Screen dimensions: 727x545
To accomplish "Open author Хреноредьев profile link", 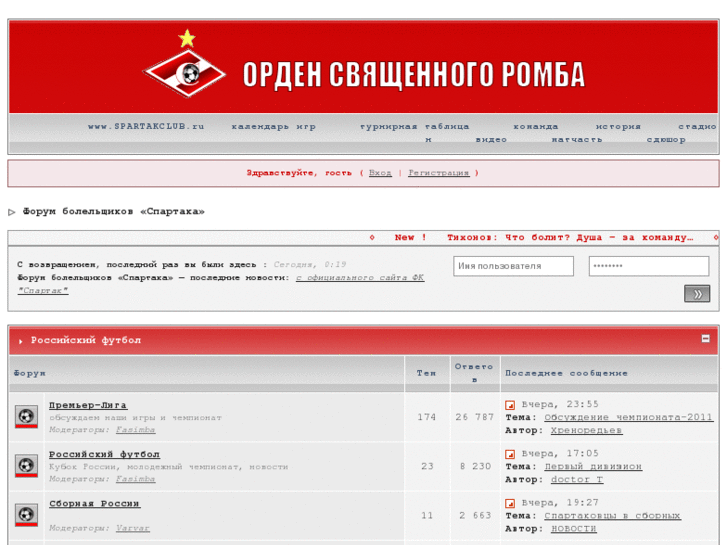I will [x=586, y=430].
